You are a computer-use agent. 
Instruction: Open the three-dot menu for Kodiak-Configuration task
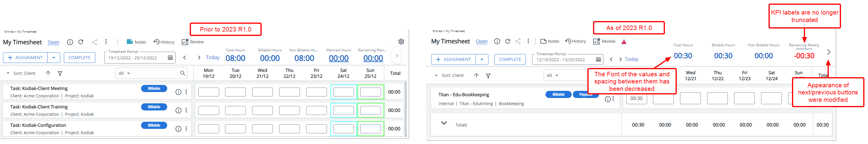point(186,129)
